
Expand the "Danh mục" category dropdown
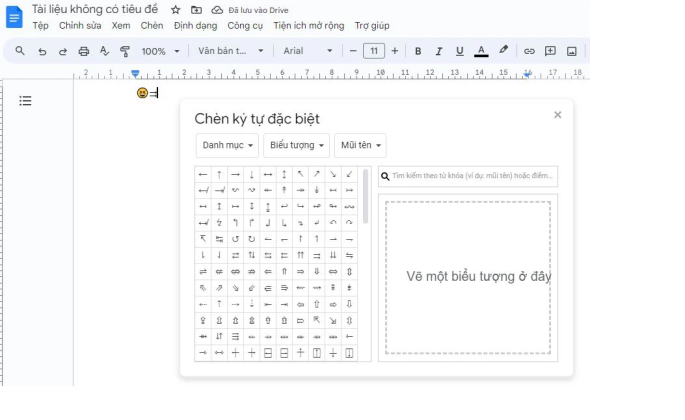point(227,146)
